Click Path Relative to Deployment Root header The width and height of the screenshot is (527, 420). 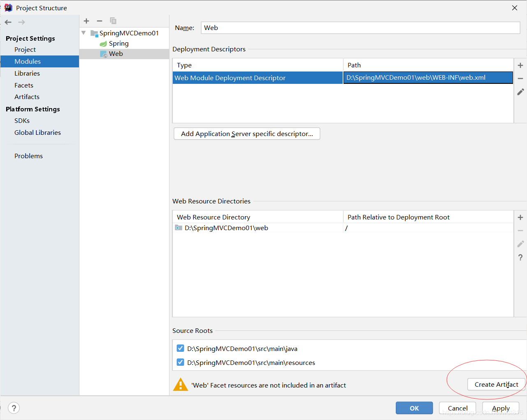[428, 217]
